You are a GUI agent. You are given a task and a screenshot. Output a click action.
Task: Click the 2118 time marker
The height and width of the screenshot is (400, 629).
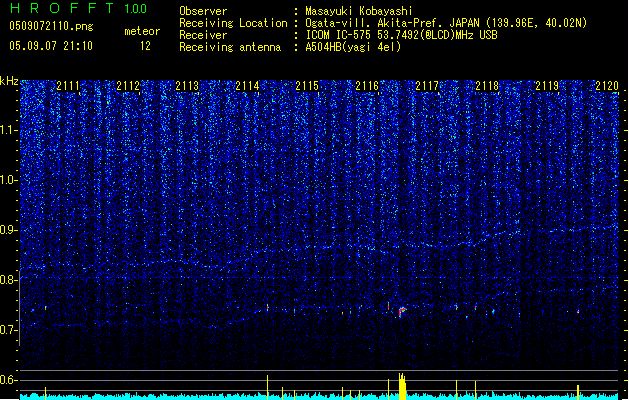487,87
